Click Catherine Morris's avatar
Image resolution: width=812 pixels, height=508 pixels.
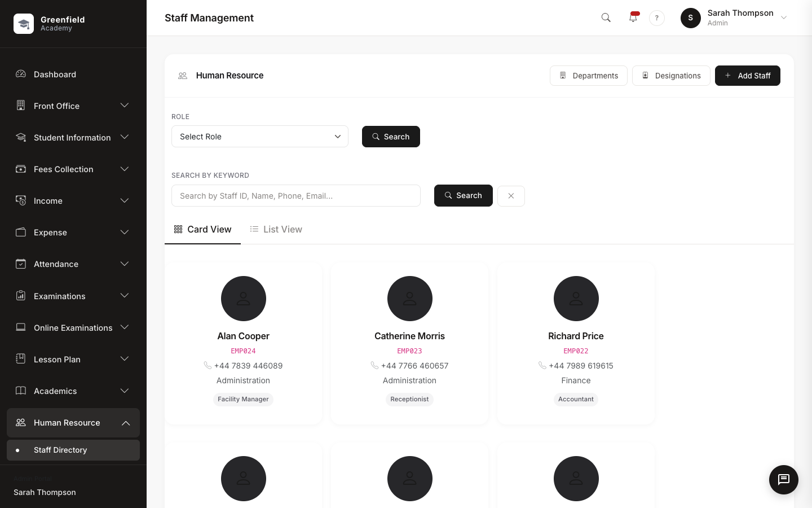click(410, 299)
